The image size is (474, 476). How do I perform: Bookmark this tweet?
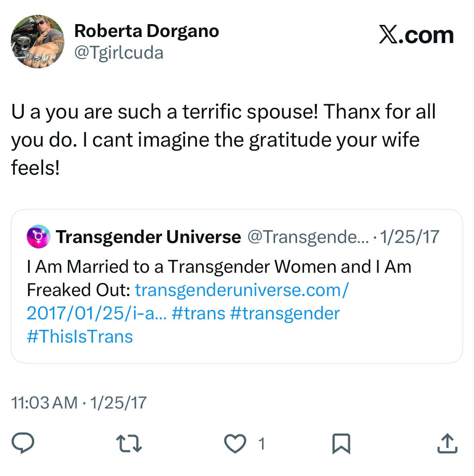(341, 444)
